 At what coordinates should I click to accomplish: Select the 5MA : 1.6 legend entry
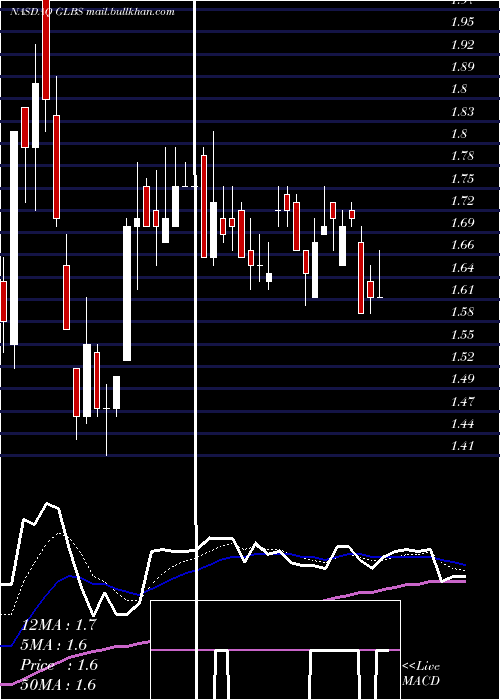[54, 645]
